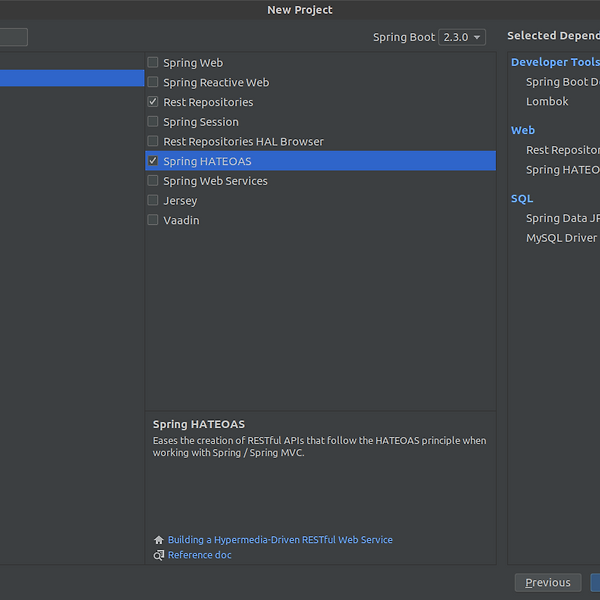This screenshot has height=600, width=600.
Task: Select Spring Boot DevTools in selected dependencies
Action: point(562,82)
